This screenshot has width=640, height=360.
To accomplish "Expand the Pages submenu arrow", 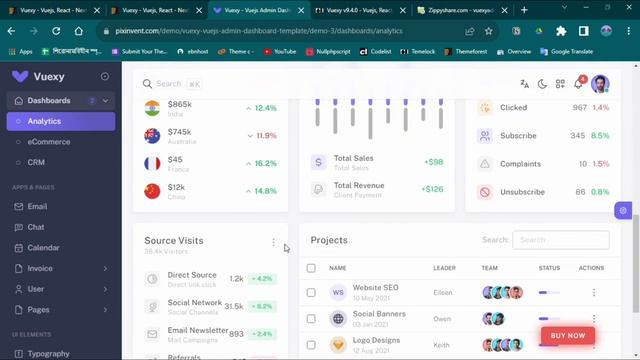I will tap(105, 310).
